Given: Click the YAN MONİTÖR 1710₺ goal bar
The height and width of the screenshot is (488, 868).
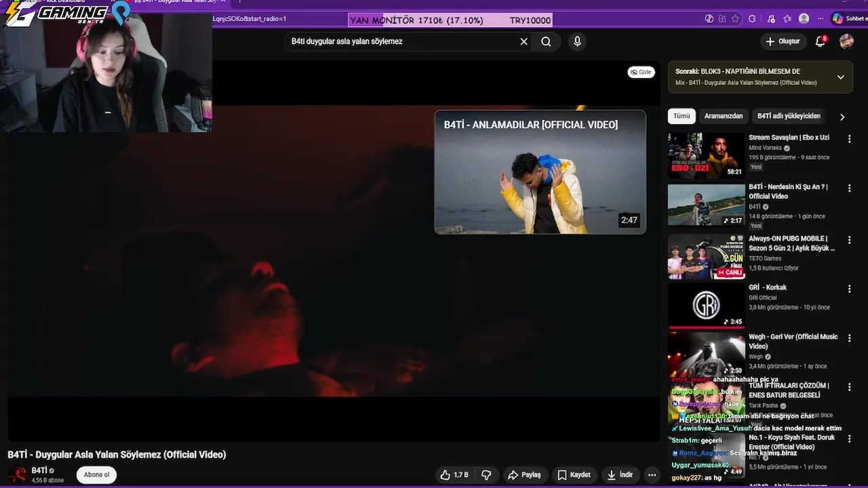Looking at the screenshot, I should [x=450, y=20].
